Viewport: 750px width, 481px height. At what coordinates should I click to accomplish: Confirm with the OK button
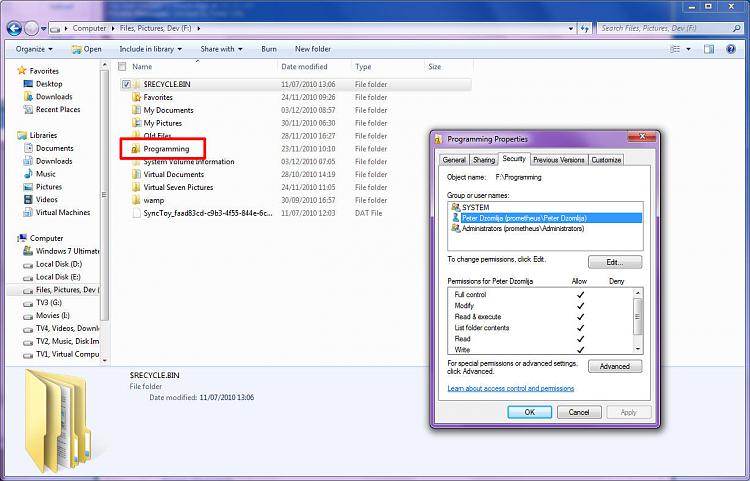pyautogui.click(x=529, y=412)
